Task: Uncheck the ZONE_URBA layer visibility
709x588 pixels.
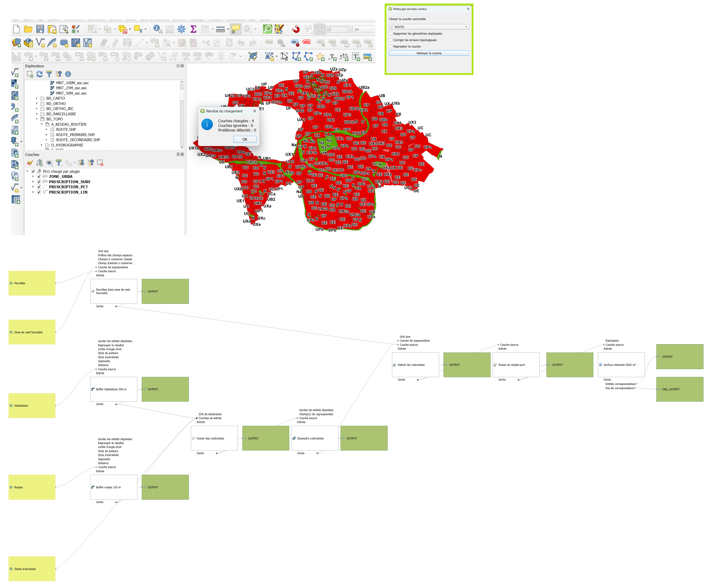Action: [x=39, y=176]
